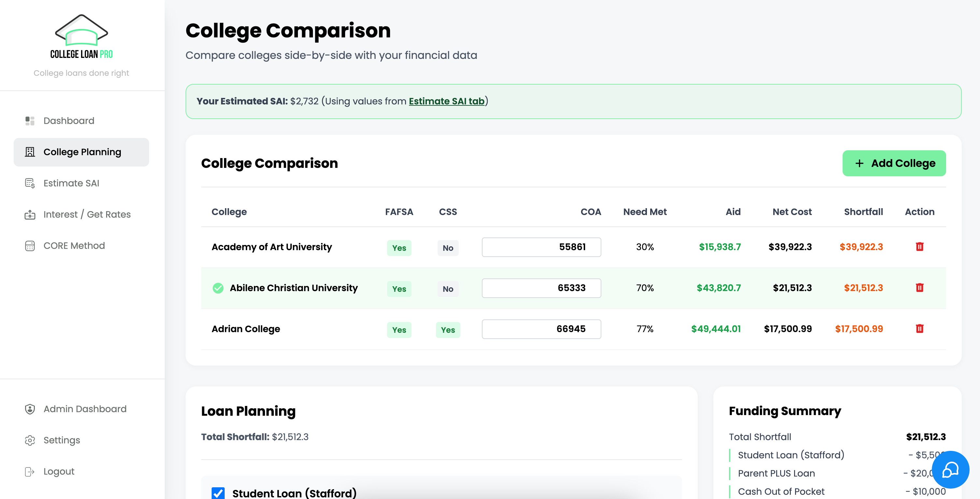Click CSS No badge for Academy of Art
Screen dimensions: 980x499
[x=448, y=248]
